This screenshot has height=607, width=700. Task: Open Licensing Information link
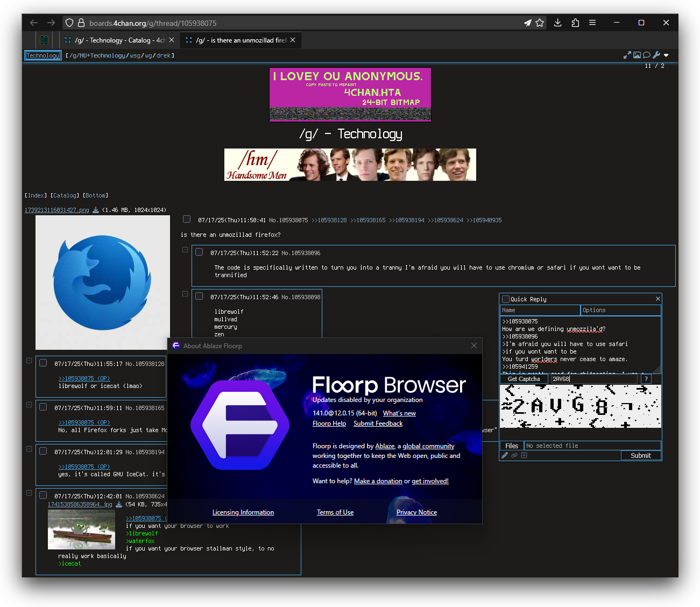[243, 512]
